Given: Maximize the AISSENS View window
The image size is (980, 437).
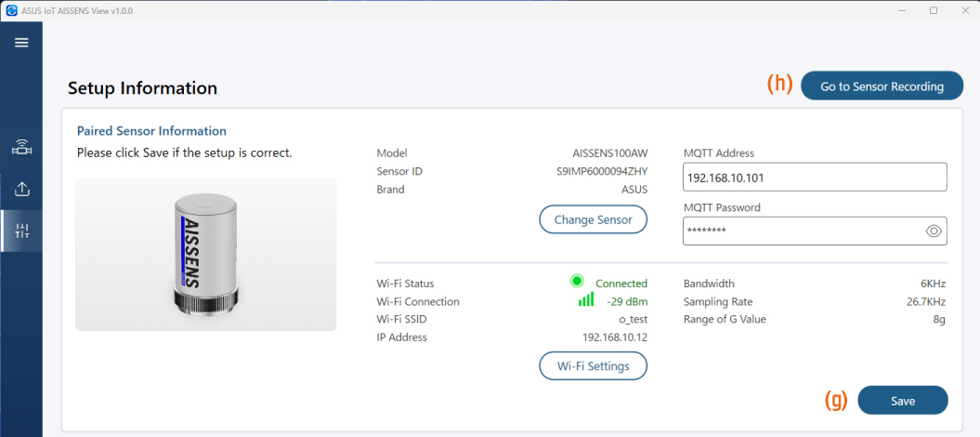Looking at the screenshot, I should 934,10.
